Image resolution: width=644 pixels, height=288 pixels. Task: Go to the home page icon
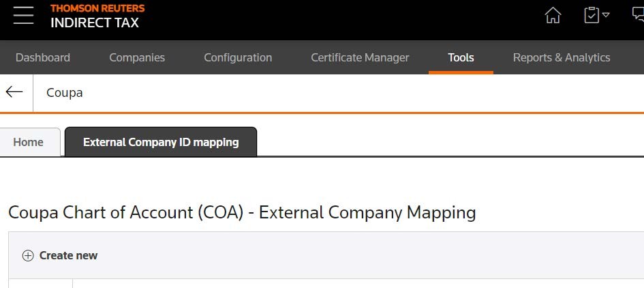pyautogui.click(x=553, y=16)
